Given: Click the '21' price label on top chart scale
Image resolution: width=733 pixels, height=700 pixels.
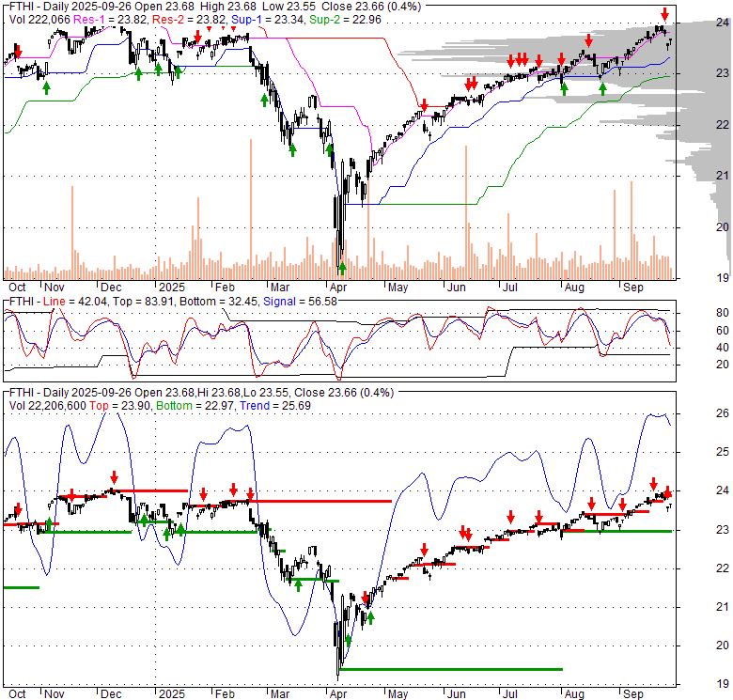Looking at the screenshot, I should point(723,175).
